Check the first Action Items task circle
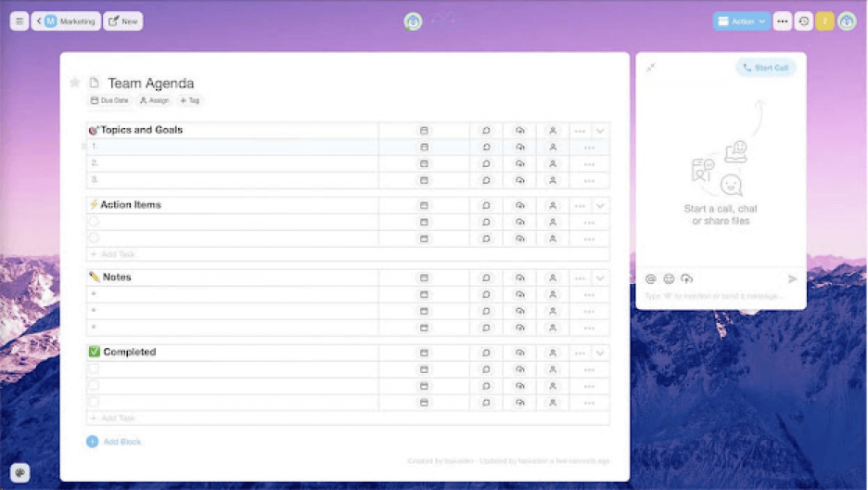Screen dimensions: 868x490 click(x=94, y=222)
